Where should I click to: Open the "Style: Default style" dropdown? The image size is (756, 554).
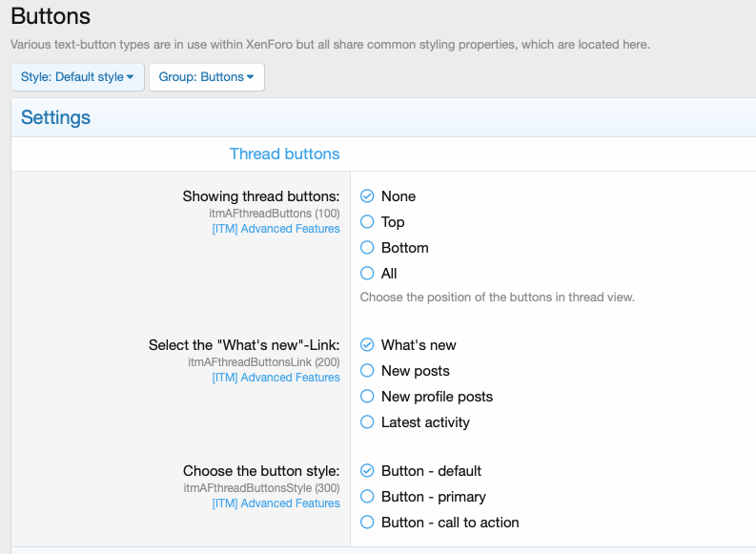77,77
